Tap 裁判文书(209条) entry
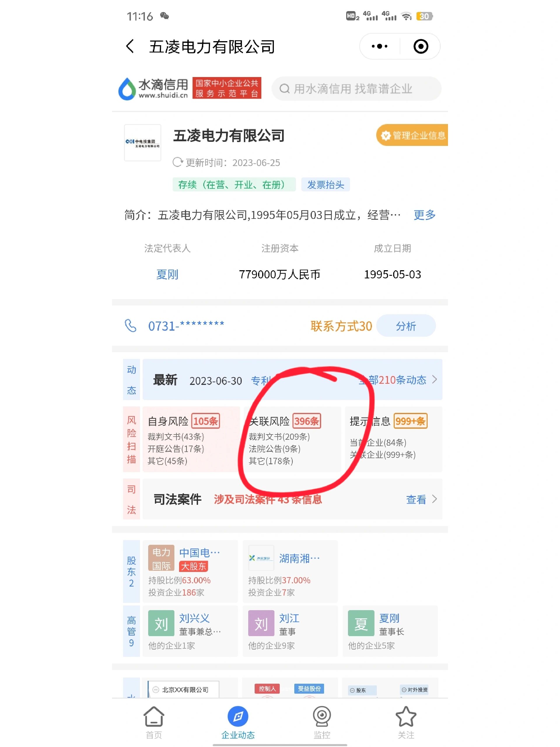The width and height of the screenshot is (560, 747). (279, 437)
